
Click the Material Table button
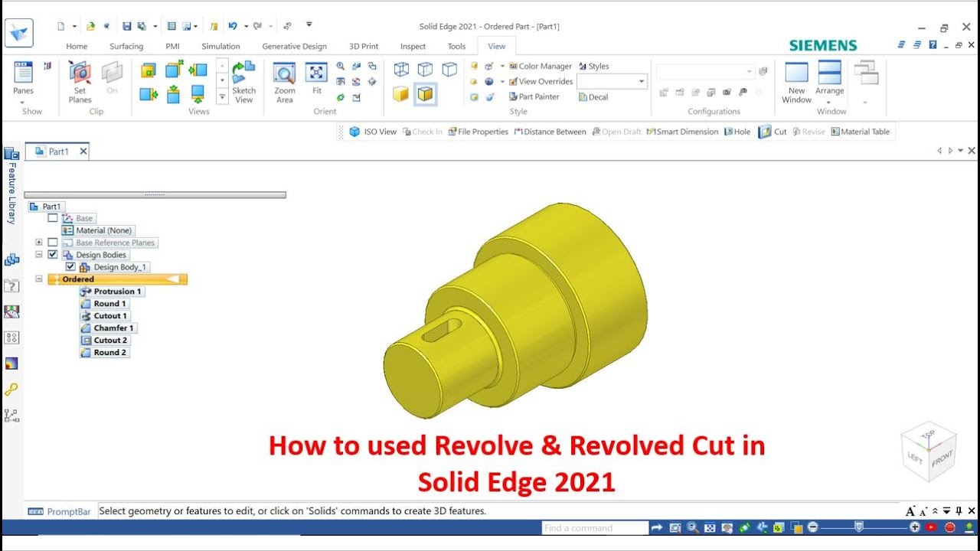pyautogui.click(x=860, y=132)
